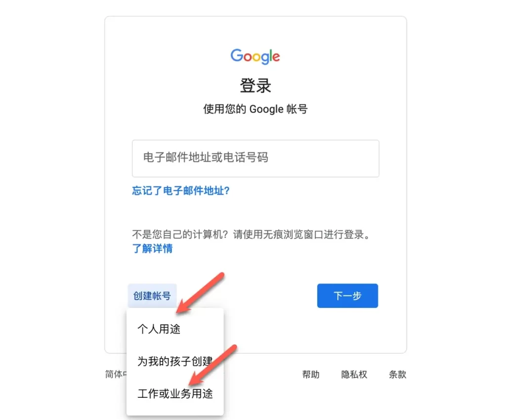
Task: Click red arrow pointing to 个人用途
Action: [x=200, y=293]
